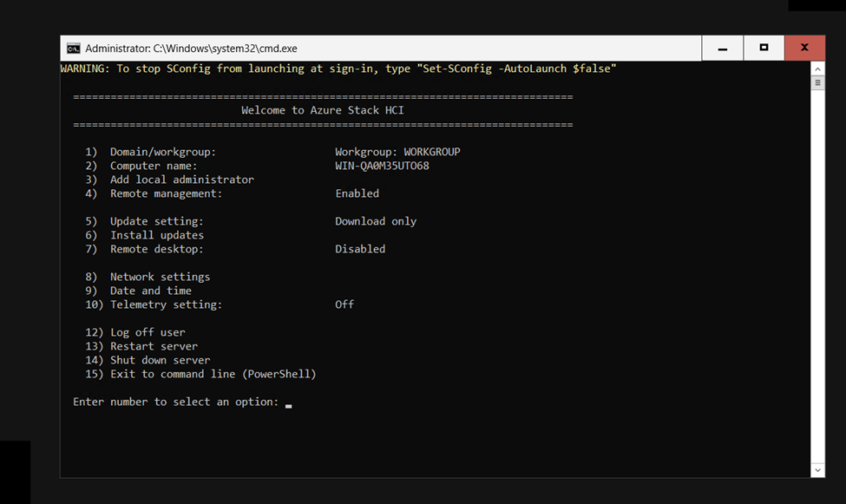
Task: Click the telemetry value 'Off'
Action: tap(344, 304)
